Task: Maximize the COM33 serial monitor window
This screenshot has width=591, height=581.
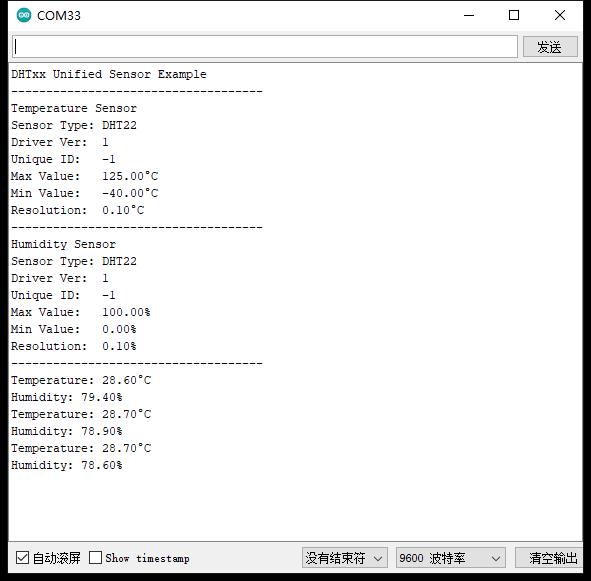Action: pos(514,15)
